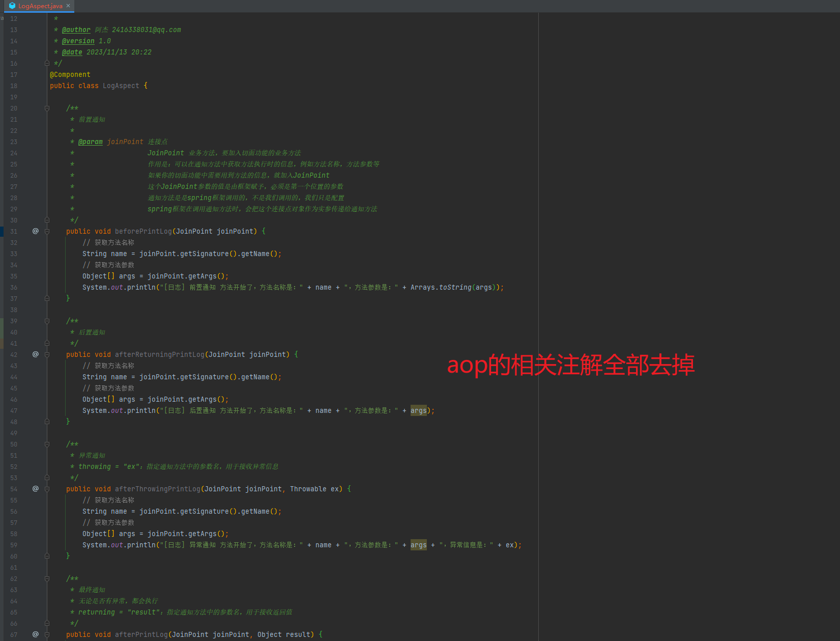Click fold end marker at line 48
The height and width of the screenshot is (641, 840).
[x=47, y=422]
